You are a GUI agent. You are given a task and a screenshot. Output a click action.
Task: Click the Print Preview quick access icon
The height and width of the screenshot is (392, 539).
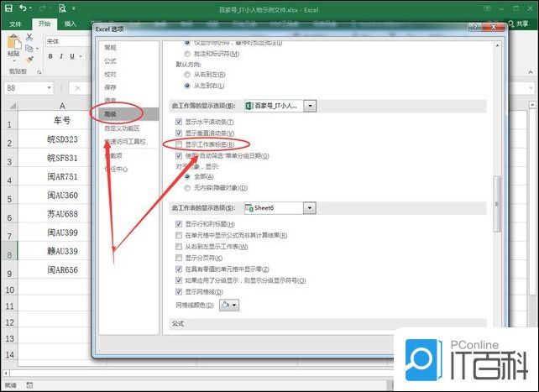pyautogui.click(x=62, y=8)
